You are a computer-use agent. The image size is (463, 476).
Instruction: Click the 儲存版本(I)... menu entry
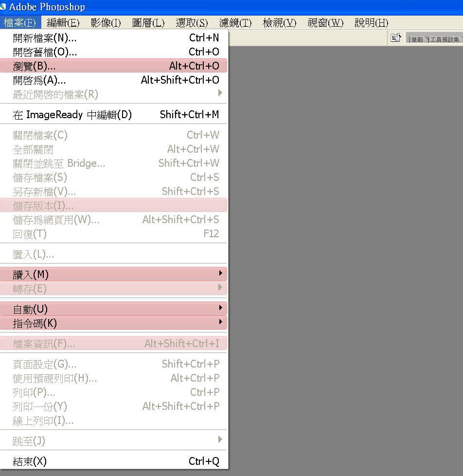click(113, 206)
